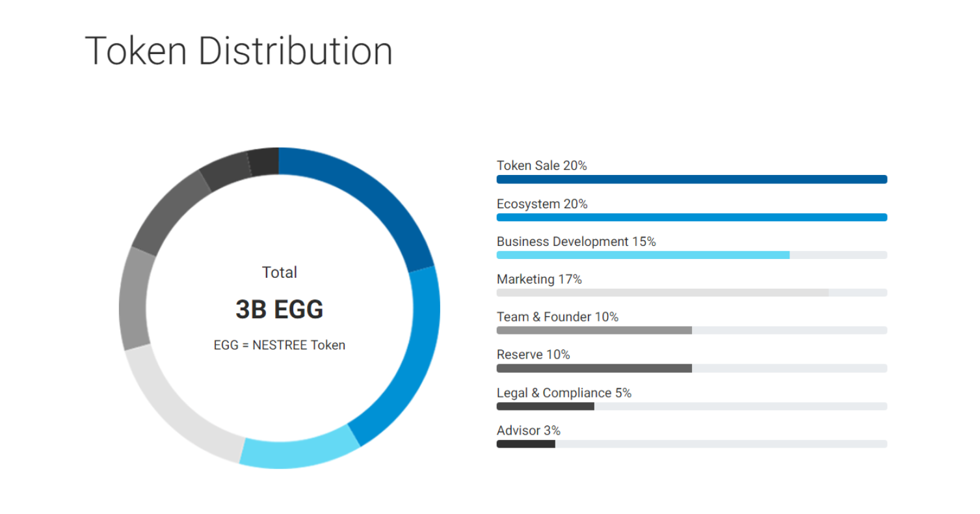Click the Advisor progress bar fill

click(x=525, y=444)
